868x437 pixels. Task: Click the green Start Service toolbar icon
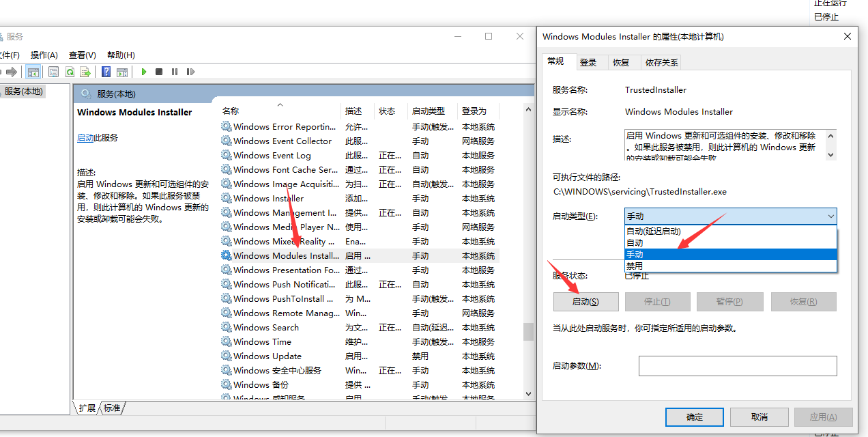click(x=144, y=72)
